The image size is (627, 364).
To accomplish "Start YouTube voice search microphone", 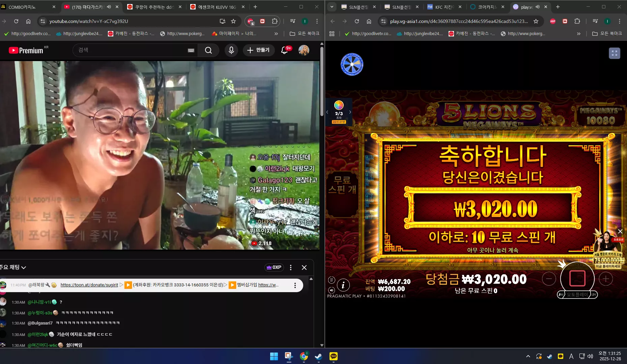I will [231, 50].
